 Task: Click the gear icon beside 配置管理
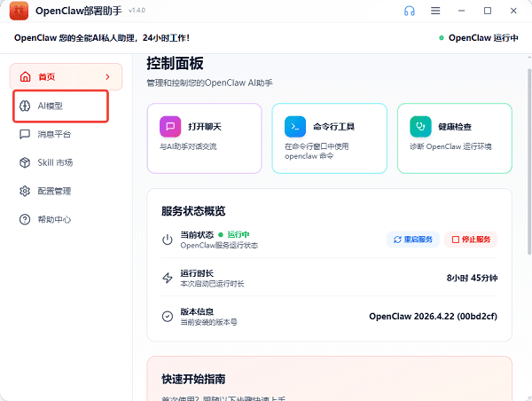[25, 191]
